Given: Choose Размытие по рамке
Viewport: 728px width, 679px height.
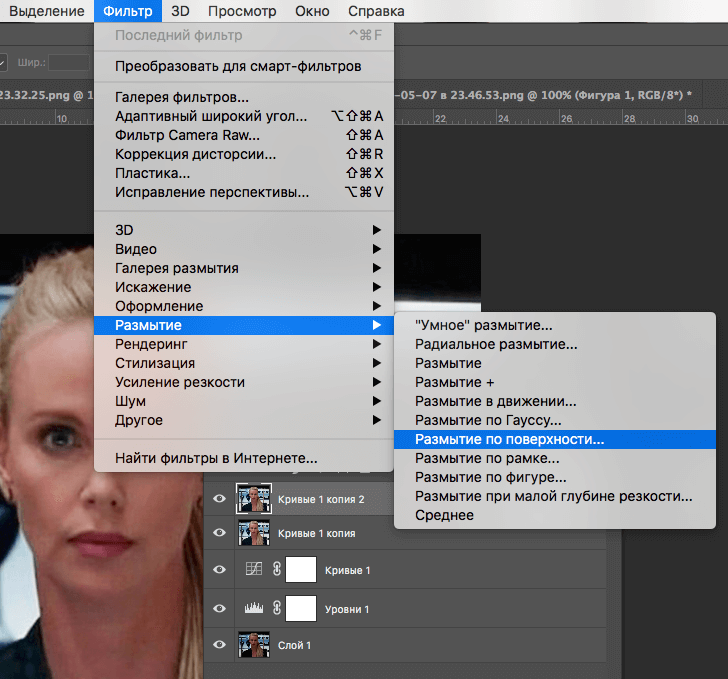Looking at the screenshot, I should pos(555,459).
